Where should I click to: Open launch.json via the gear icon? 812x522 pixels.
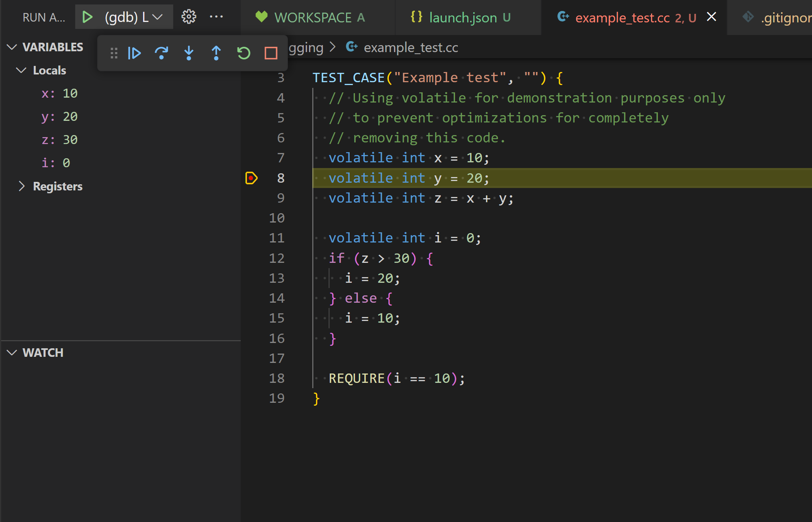189,17
